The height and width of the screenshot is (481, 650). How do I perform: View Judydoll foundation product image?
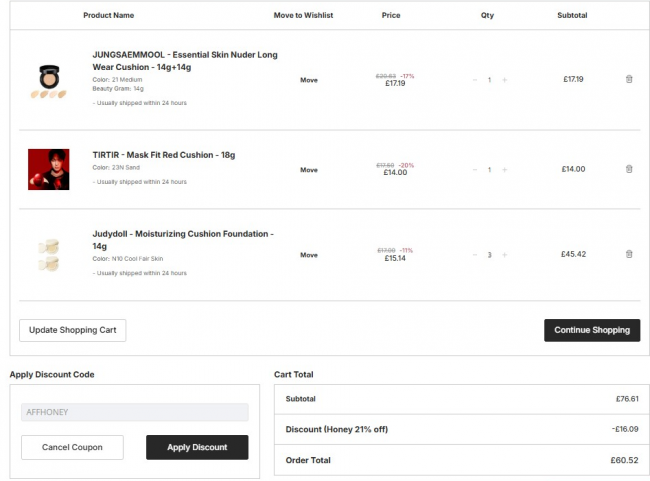48,255
